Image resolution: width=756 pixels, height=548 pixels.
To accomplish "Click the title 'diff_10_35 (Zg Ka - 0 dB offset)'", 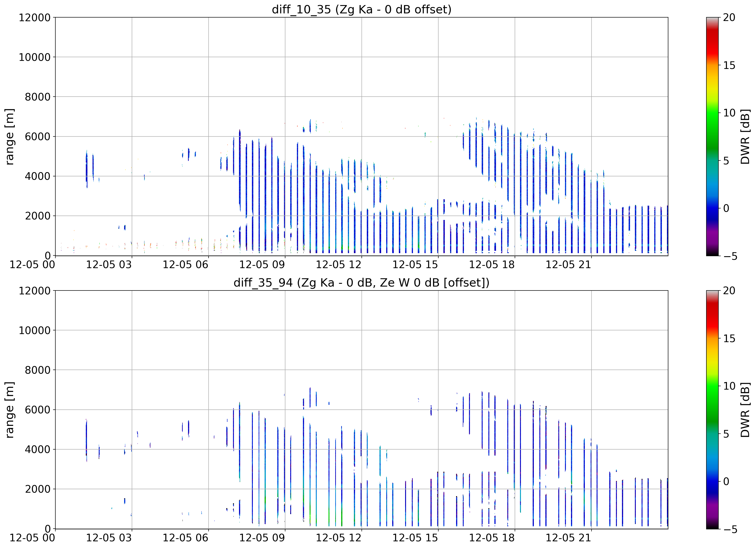I will (x=362, y=9).
